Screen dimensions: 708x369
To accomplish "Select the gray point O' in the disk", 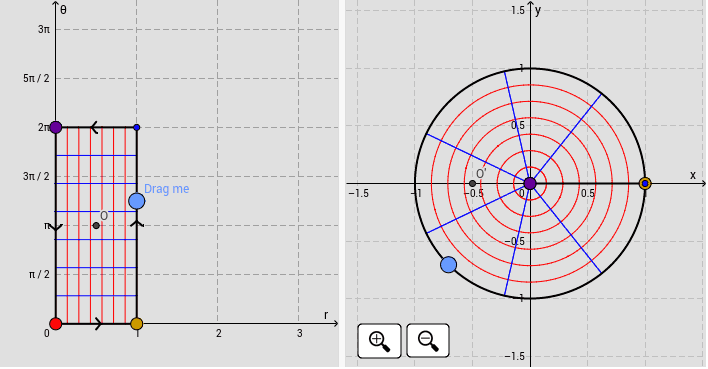I will (x=472, y=183).
